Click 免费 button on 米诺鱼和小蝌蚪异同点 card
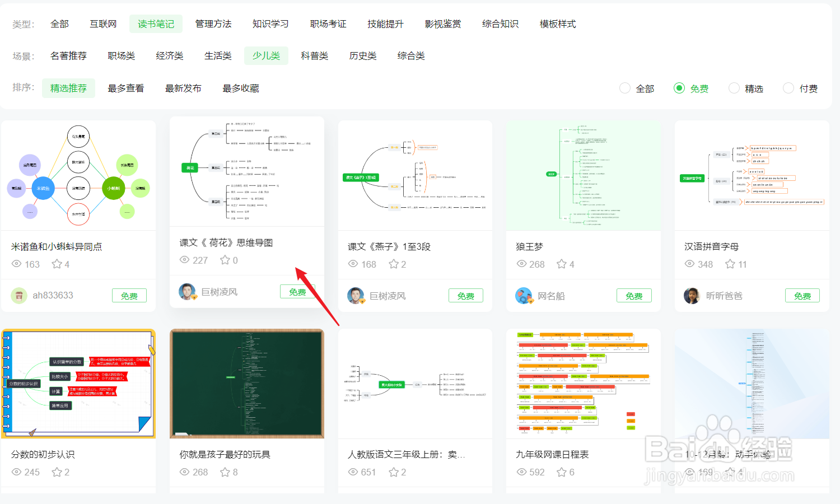840x504 pixels. point(129,296)
